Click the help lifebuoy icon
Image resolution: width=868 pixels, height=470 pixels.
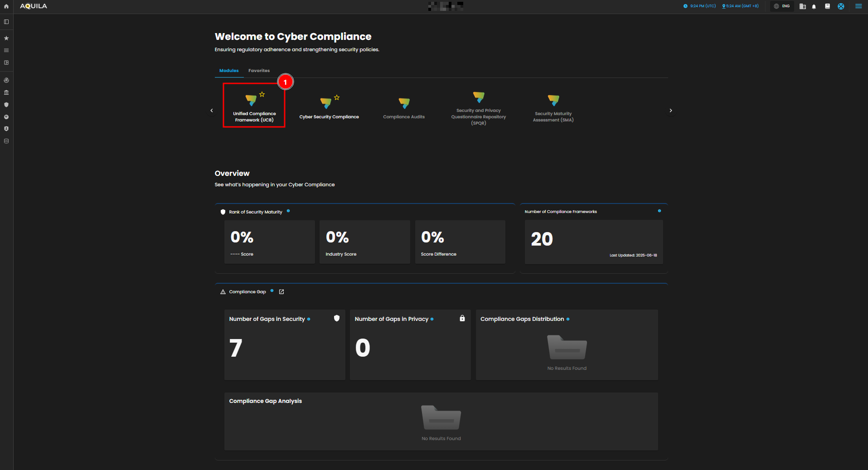tap(841, 6)
